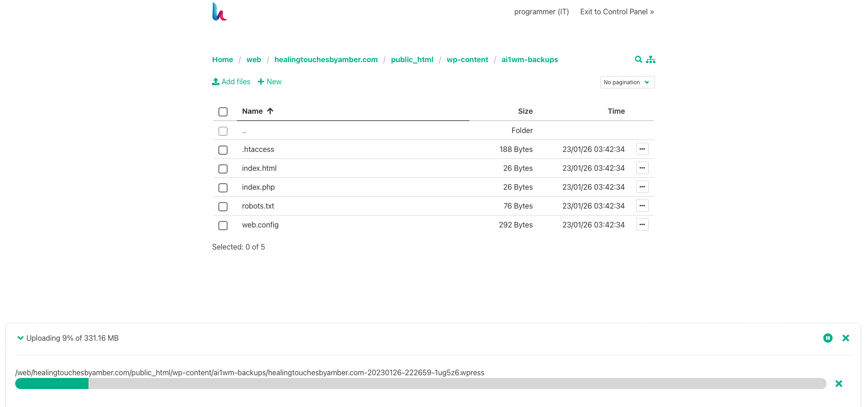Click the timestamp of the web.config row
Screen dimensions: 868x407
[593, 225]
